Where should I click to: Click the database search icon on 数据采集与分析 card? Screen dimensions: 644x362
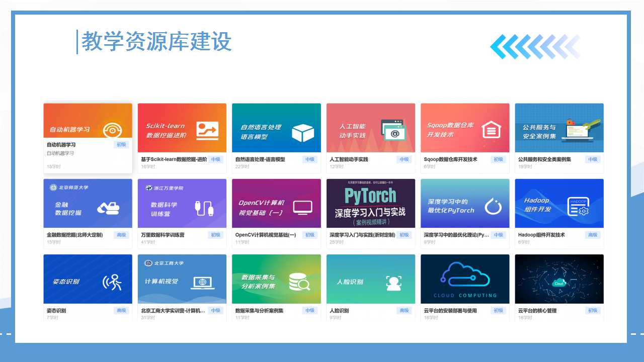click(299, 283)
